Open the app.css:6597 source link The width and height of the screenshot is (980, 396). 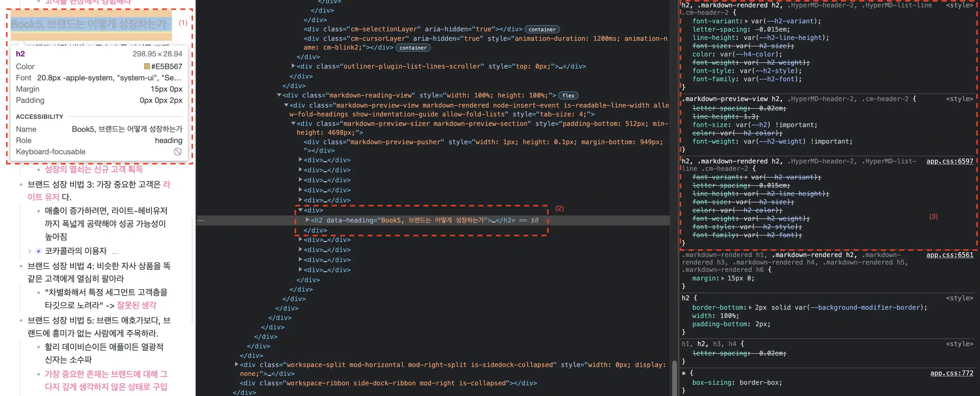pyautogui.click(x=949, y=161)
